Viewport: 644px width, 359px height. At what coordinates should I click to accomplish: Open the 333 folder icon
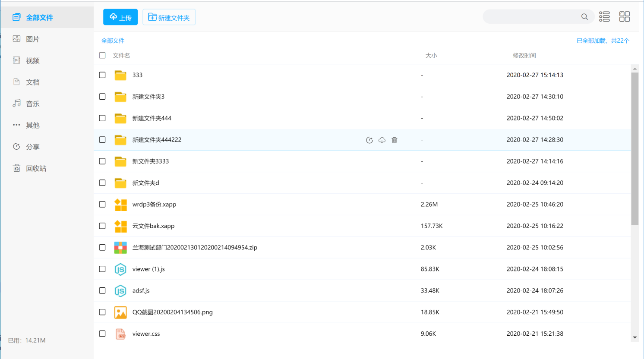pos(120,75)
